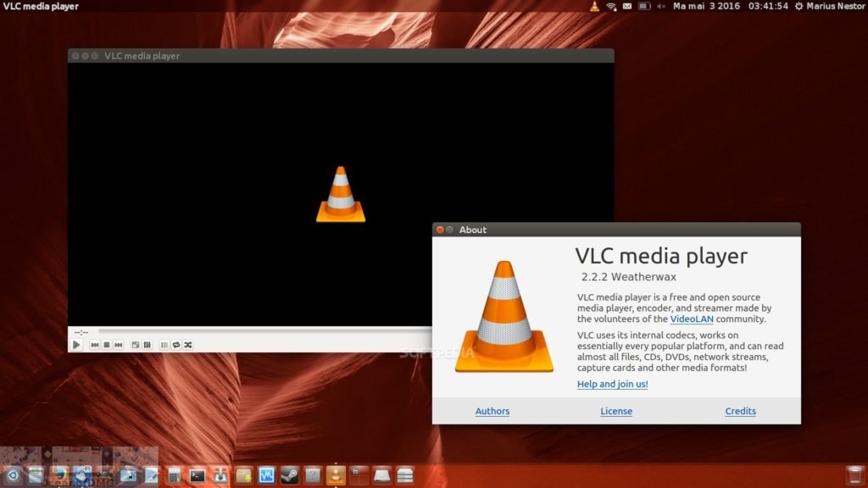Enable random shuffle playback
The height and width of the screenshot is (488, 868).
point(188,345)
